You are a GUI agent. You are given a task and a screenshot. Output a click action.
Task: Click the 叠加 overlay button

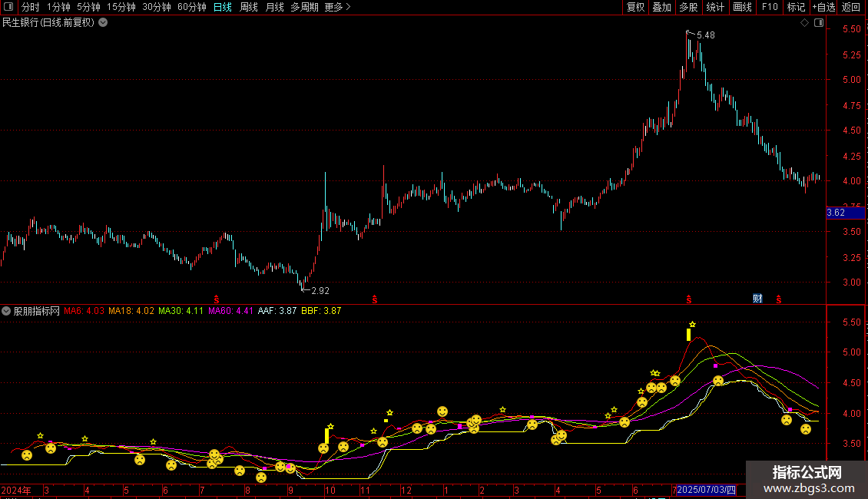coord(661,7)
